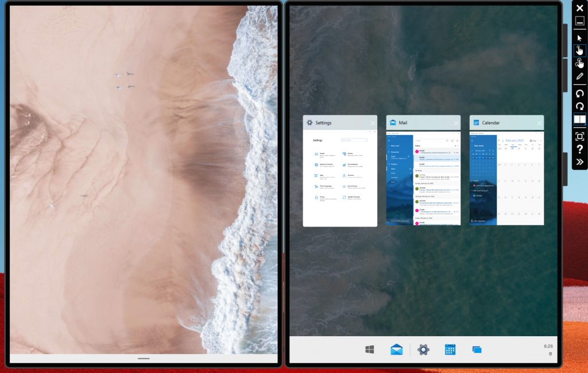
Task: Open the Windows Start button
Action: (x=370, y=349)
